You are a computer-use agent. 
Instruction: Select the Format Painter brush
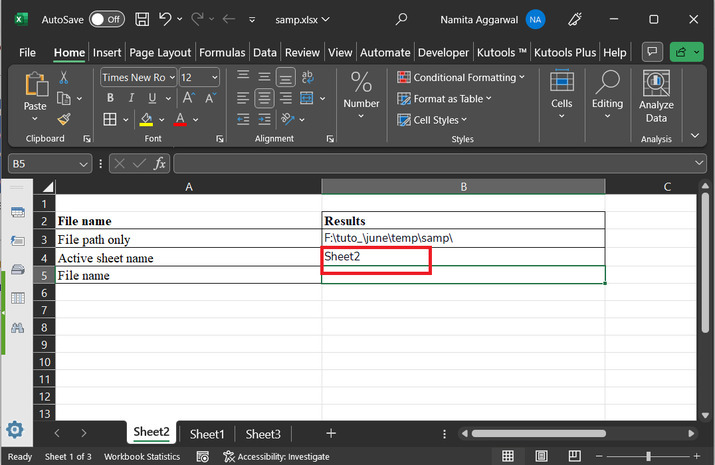(x=64, y=118)
